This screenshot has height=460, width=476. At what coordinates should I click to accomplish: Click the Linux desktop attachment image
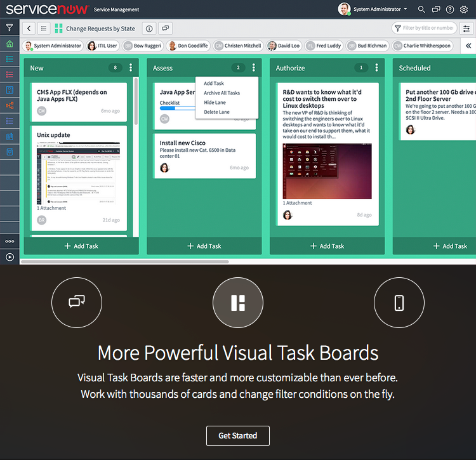tap(327, 171)
